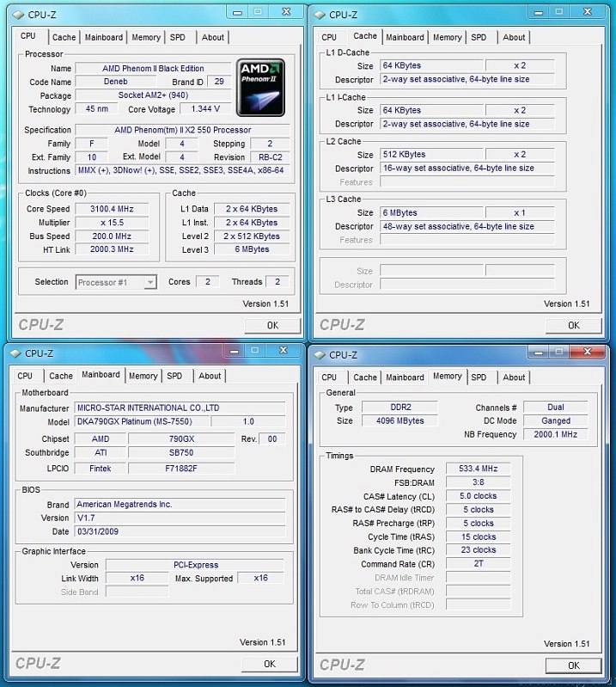Go to the About tab in the CPU window

[213, 37]
